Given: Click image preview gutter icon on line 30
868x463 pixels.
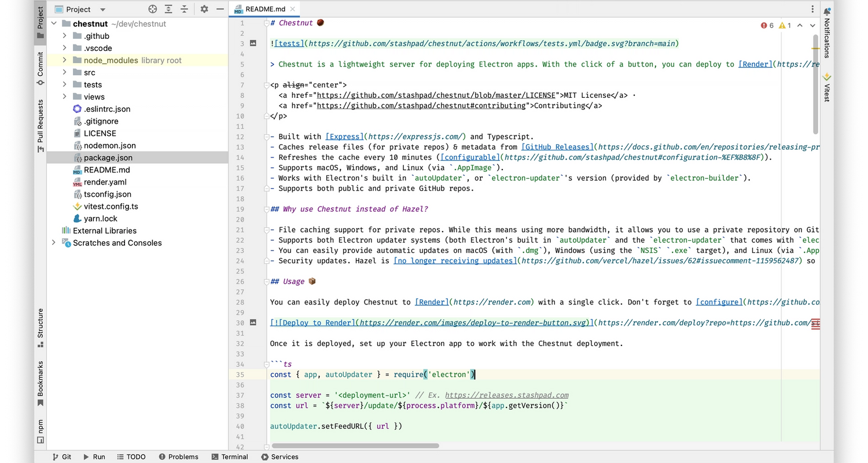Looking at the screenshot, I should click(x=253, y=322).
